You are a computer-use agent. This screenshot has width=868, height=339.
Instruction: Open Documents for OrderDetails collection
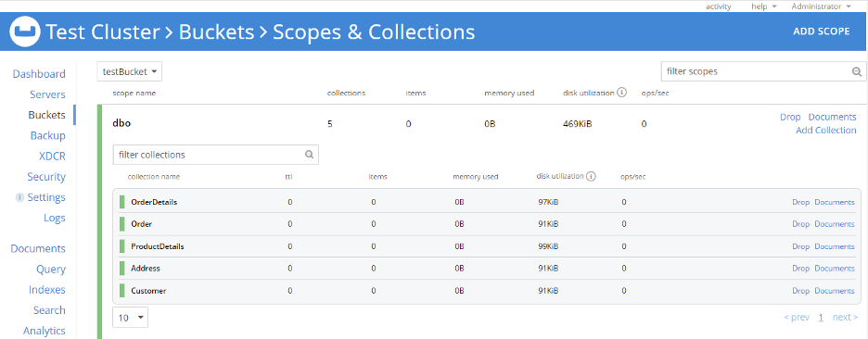tap(835, 203)
